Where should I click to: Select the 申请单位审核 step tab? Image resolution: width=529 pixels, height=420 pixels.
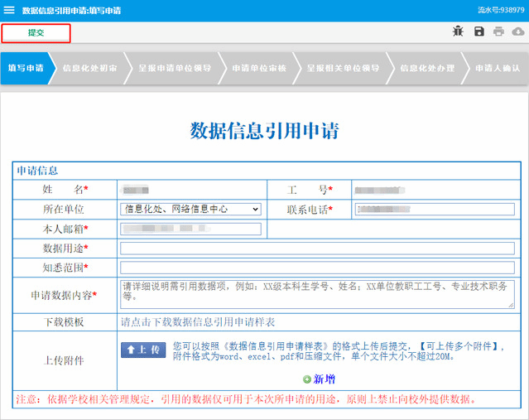(x=258, y=68)
